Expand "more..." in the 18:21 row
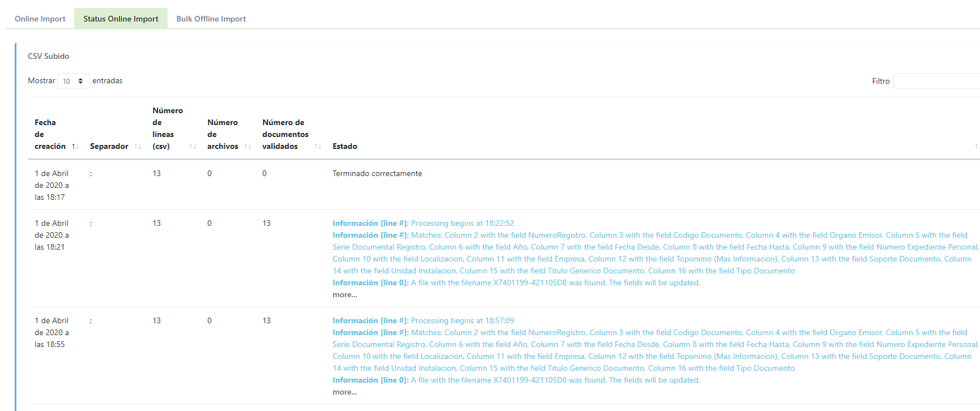Viewport: 980px width, 411px height. click(344, 295)
